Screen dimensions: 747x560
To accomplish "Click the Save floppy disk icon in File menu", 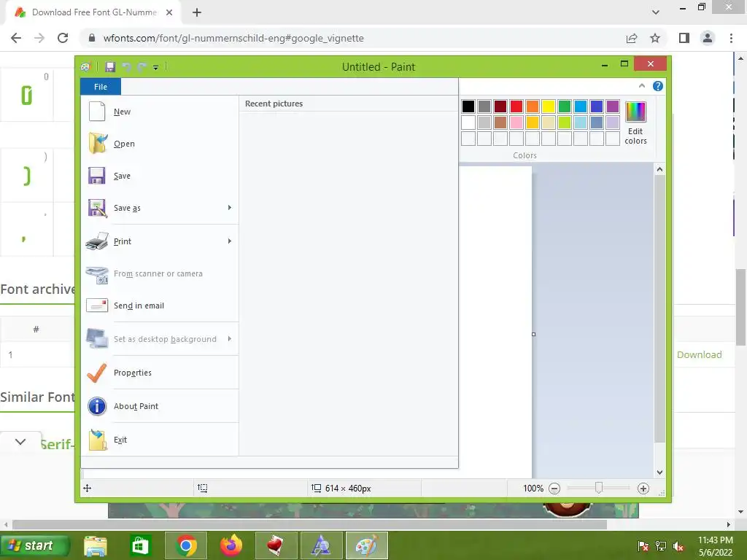I will (x=97, y=176).
